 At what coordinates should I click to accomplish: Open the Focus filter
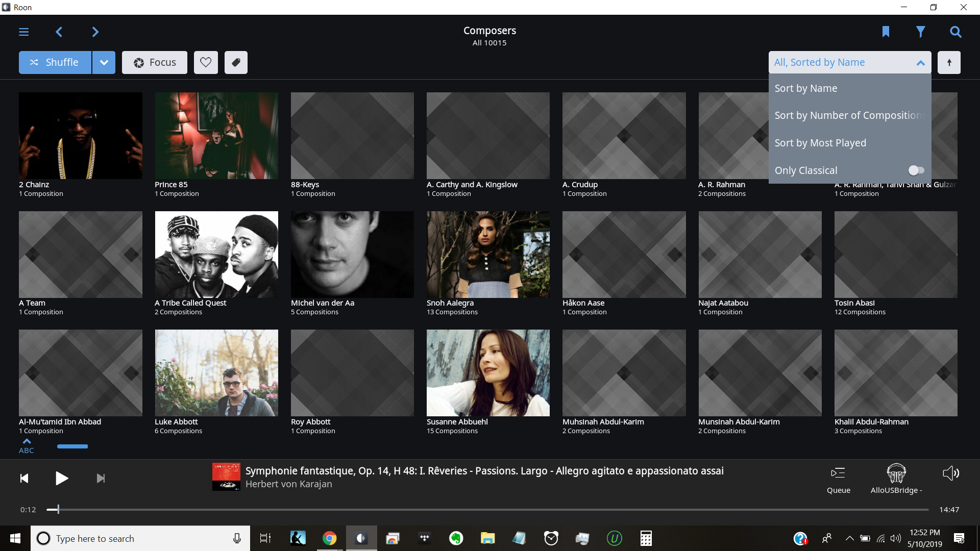[155, 62]
